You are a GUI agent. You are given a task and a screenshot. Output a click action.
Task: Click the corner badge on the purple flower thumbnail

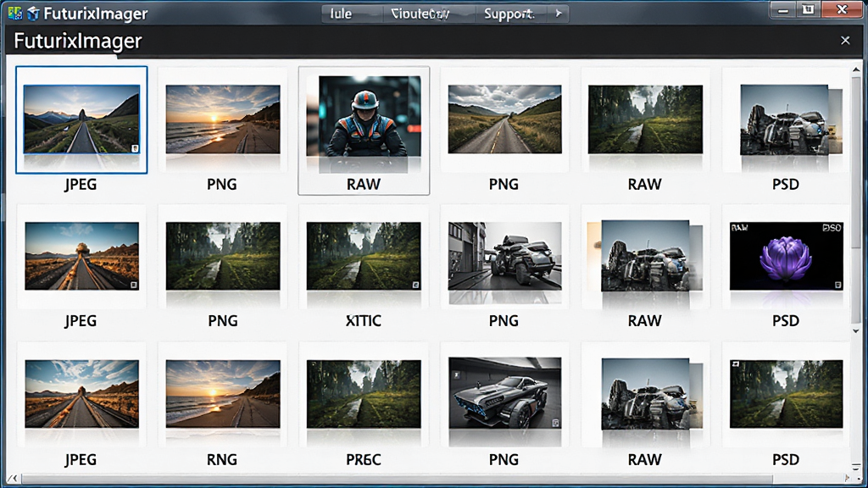(x=838, y=285)
